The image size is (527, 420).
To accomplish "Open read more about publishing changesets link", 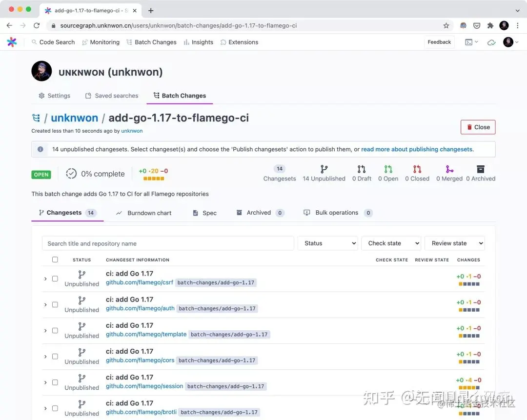I will 417,149.
